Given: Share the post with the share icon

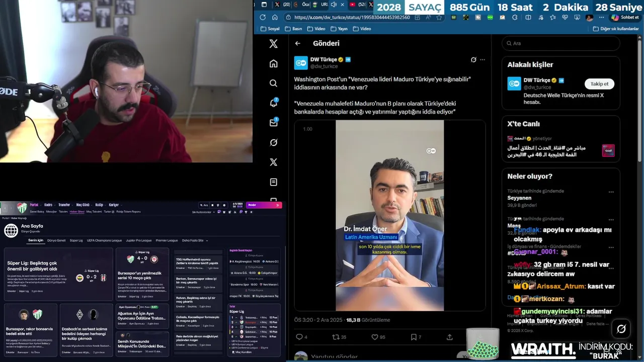Looking at the screenshot, I should point(449,337).
